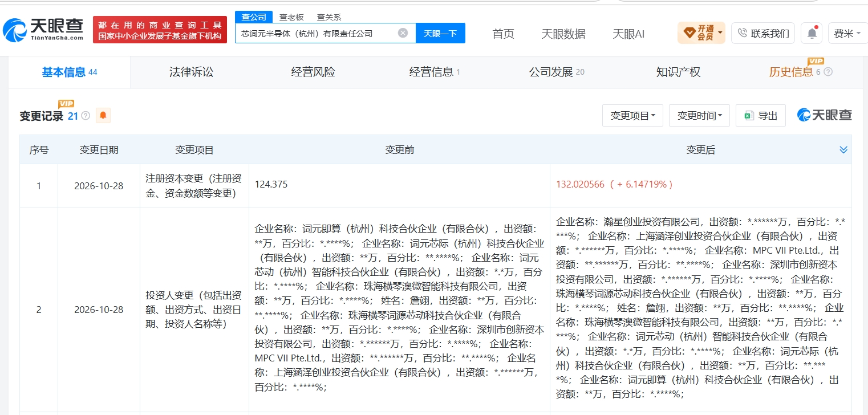The image size is (868, 415).
Task: Open 天眼AI in top navigation
Action: (628, 34)
